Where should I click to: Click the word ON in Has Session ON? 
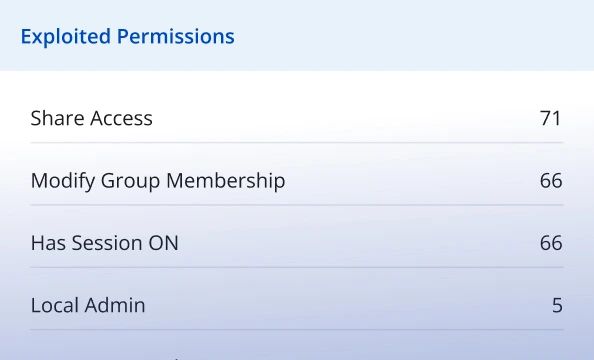tap(164, 243)
